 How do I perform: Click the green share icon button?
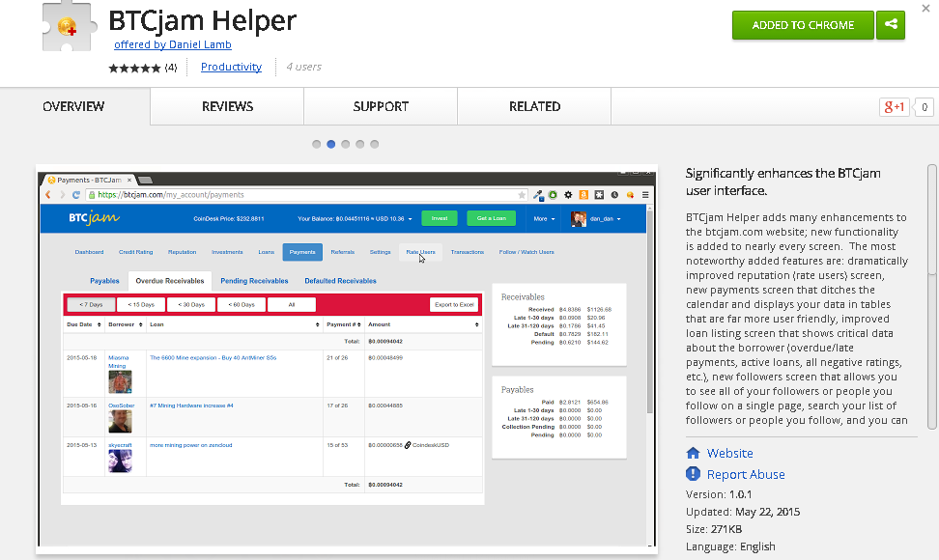[x=891, y=25]
